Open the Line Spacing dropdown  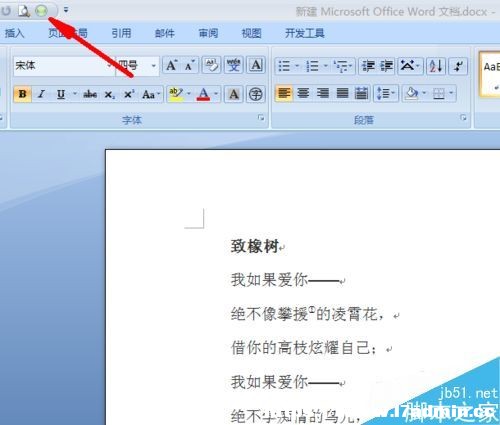point(386,93)
